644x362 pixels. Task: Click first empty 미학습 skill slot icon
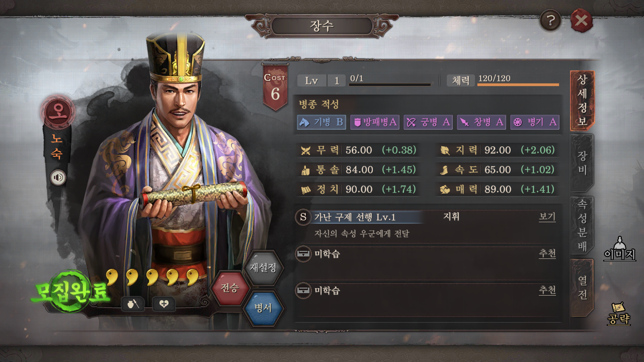tap(303, 253)
